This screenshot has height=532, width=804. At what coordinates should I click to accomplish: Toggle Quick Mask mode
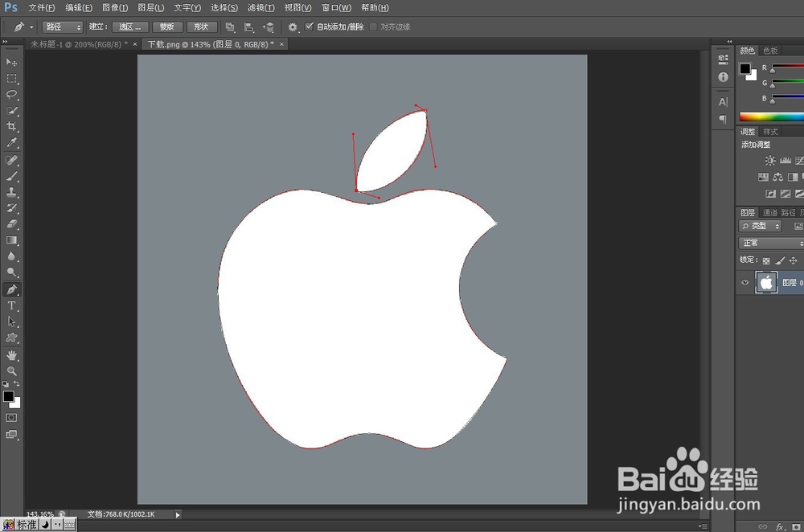(x=11, y=418)
